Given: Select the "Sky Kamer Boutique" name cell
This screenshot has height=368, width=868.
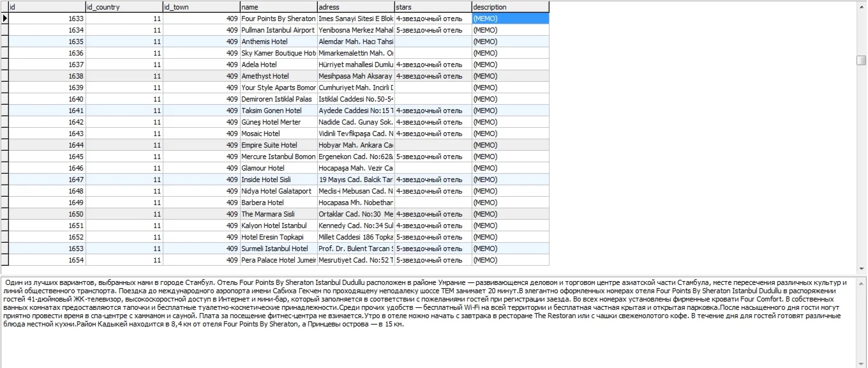Looking at the screenshot, I should pos(278,53).
